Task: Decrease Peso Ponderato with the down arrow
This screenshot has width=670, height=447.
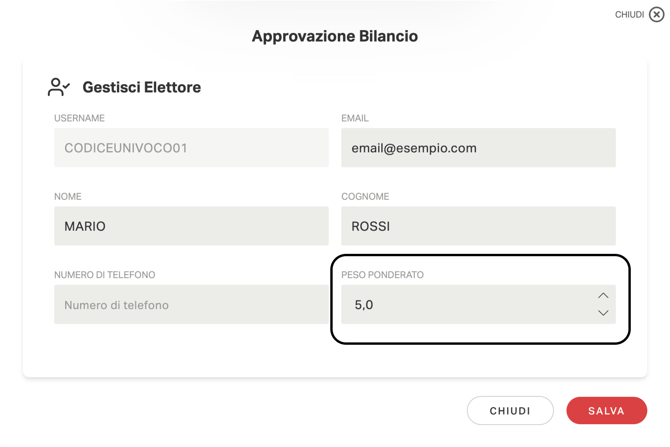Action: point(603,313)
